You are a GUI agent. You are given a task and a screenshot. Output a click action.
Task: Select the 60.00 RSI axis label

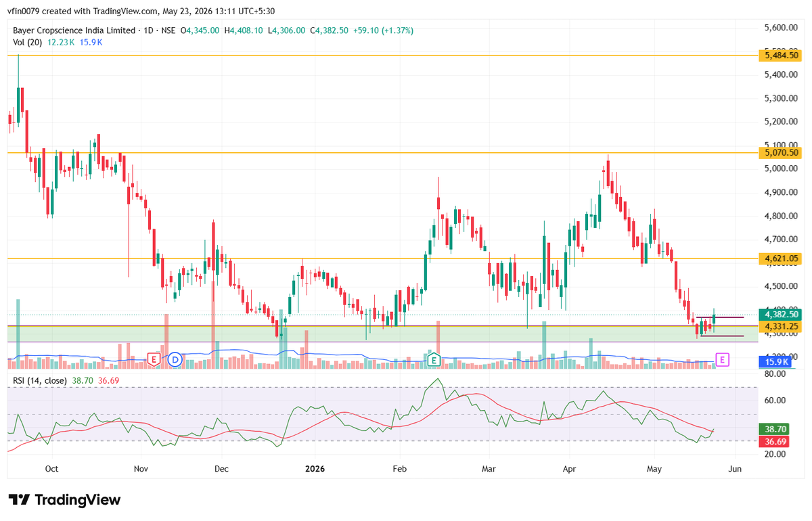click(x=774, y=401)
